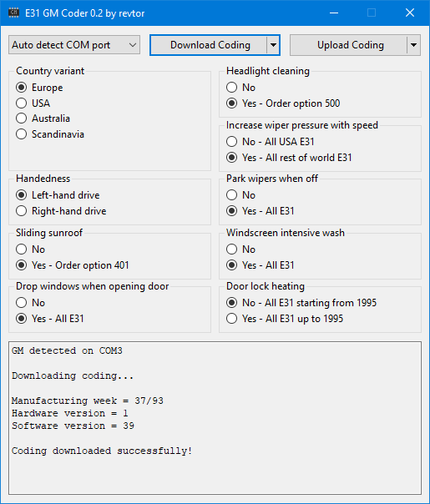Click the Upload Coding button
This screenshot has width=430, height=504.
point(348,45)
